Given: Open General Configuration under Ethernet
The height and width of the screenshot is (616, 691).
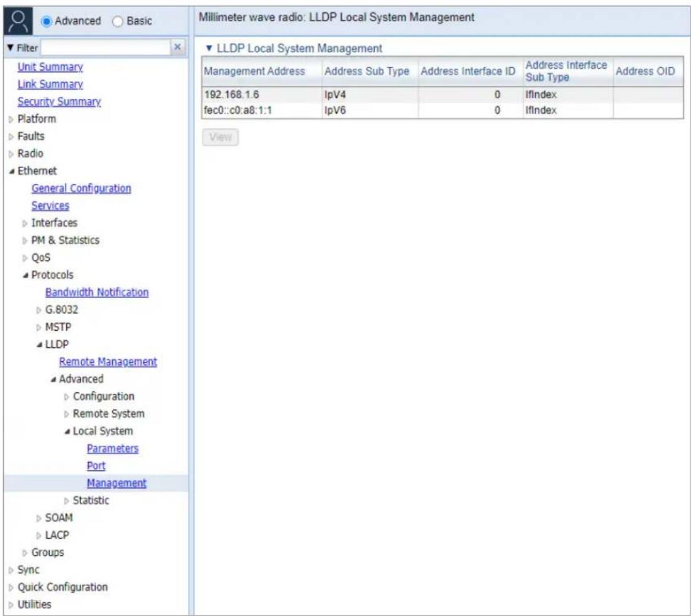Looking at the screenshot, I should 81,188.
